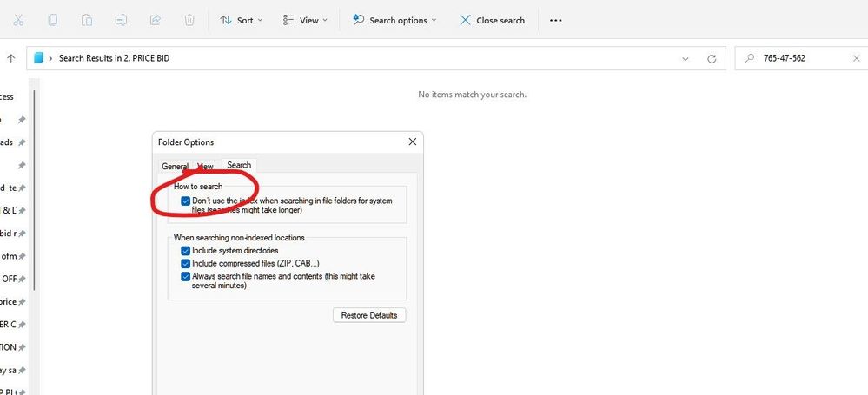The height and width of the screenshot is (395, 868).
Task: Open the See more ellipsis menu
Action: 556,21
